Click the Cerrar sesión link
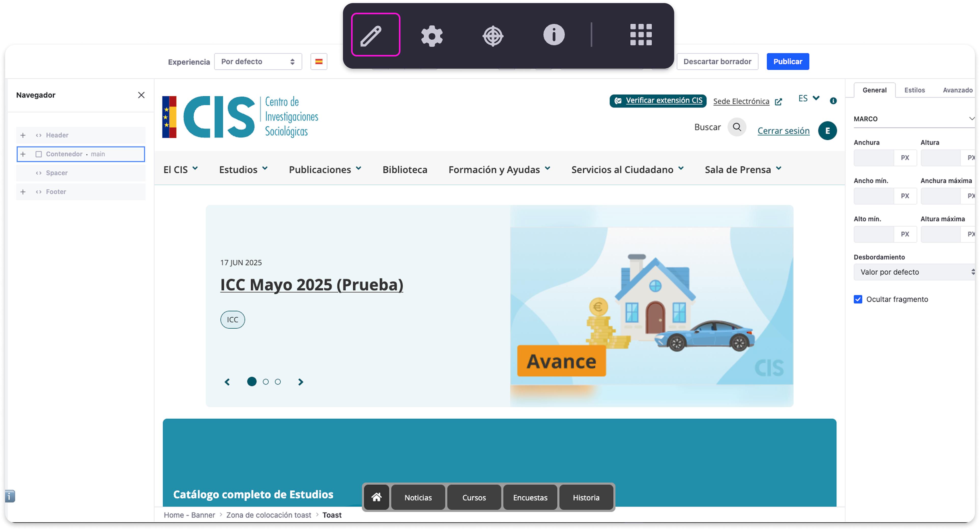 coord(783,131)
